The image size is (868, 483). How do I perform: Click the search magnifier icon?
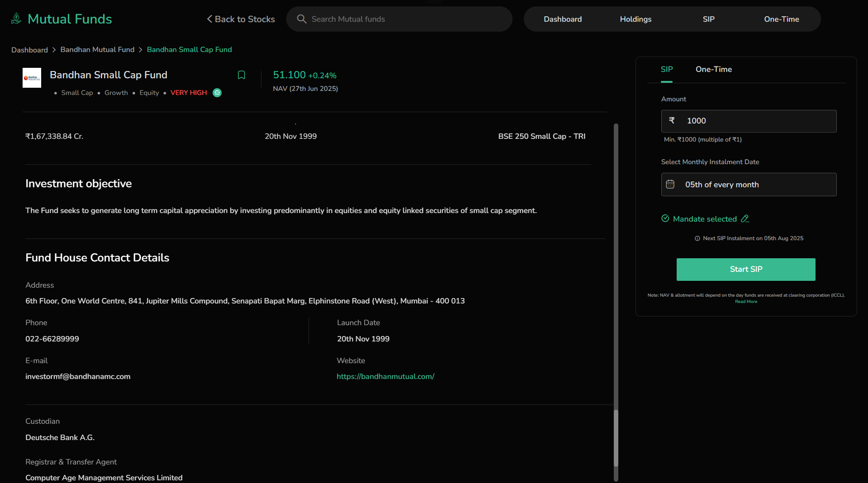pos(301,19)
